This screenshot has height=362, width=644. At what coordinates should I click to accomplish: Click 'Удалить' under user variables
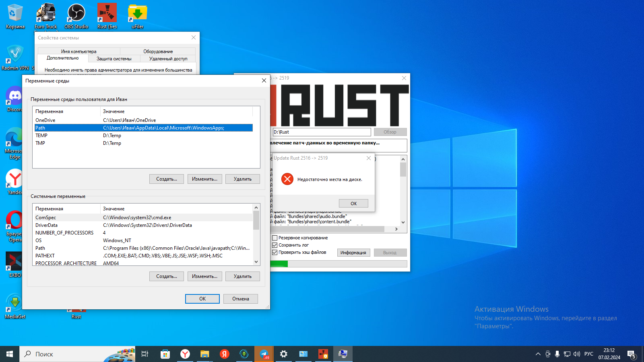pos(243,179)
